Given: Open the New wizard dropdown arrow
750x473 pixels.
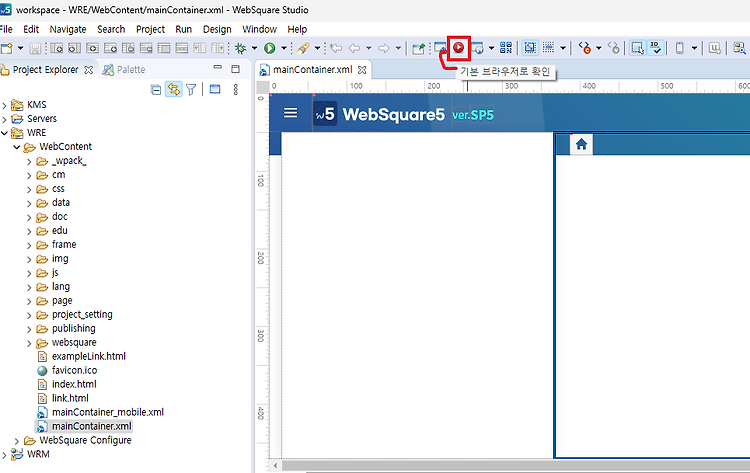Looking at the screenshot, I should (20, 48).
